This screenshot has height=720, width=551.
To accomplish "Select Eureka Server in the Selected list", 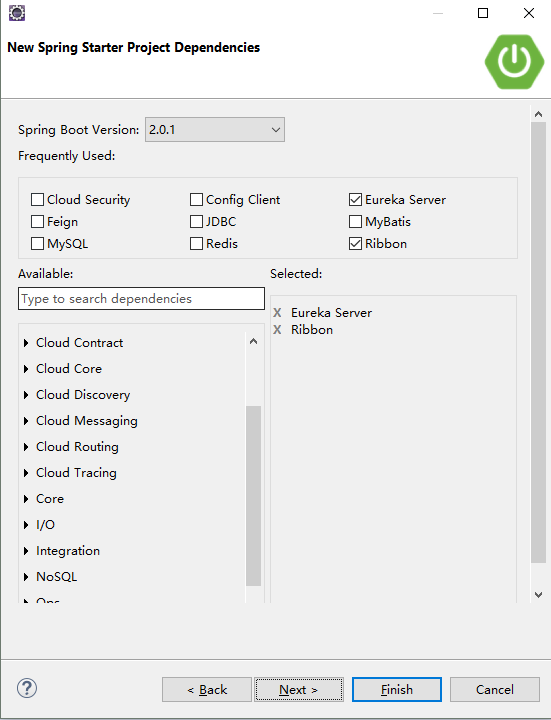I will click(x=332, y=313).
